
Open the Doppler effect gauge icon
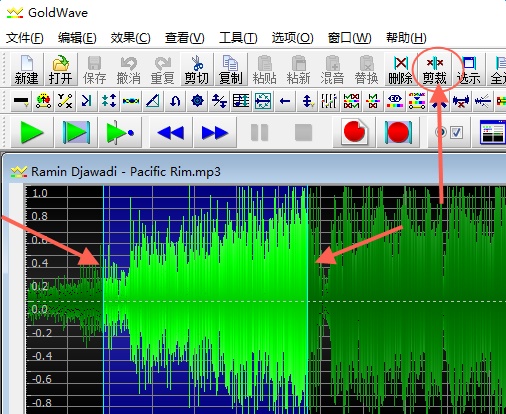click(43, 101)
